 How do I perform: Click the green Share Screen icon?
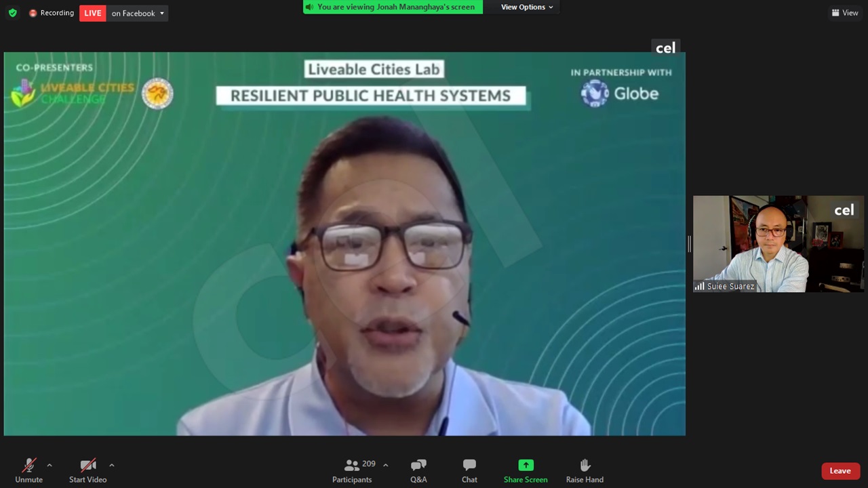coord(526,465)
